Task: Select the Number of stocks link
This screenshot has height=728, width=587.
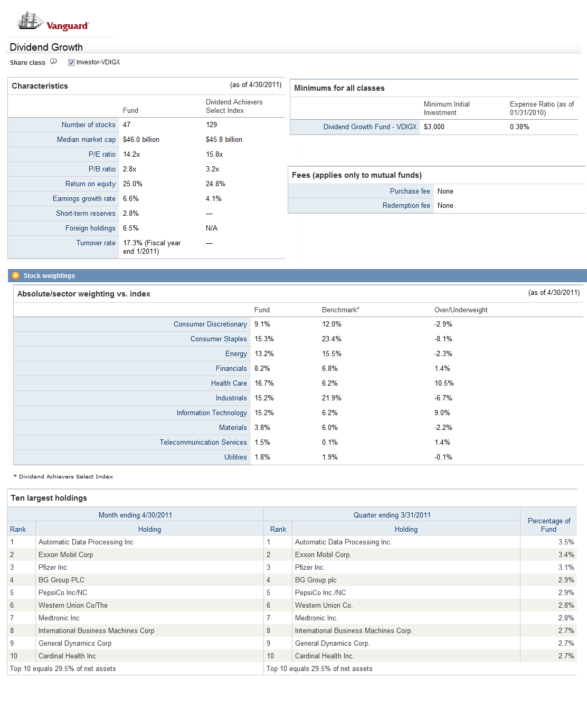Action: point(88,124)
